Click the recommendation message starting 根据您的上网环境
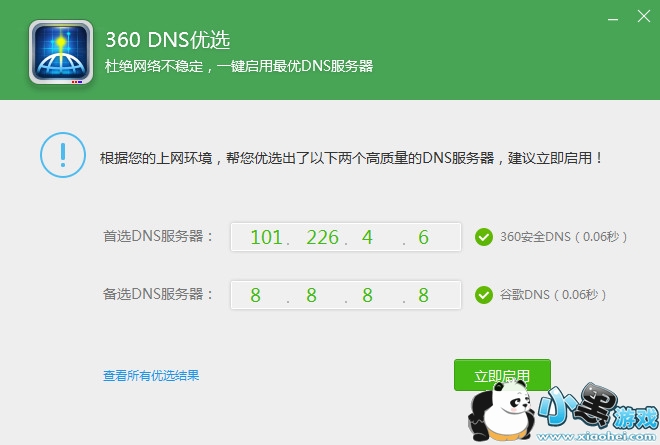Image resolution: width=660 pixels, height=445 pixels. pos(351,158)
